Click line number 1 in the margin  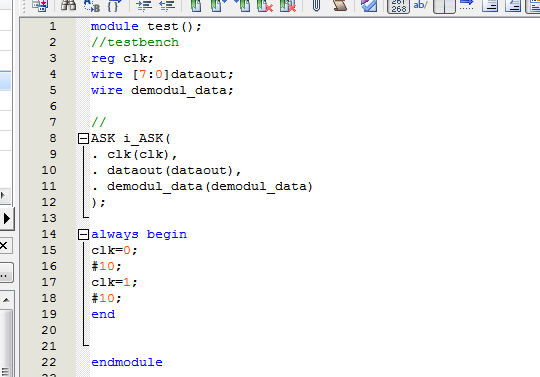click(x=53, y=26)
